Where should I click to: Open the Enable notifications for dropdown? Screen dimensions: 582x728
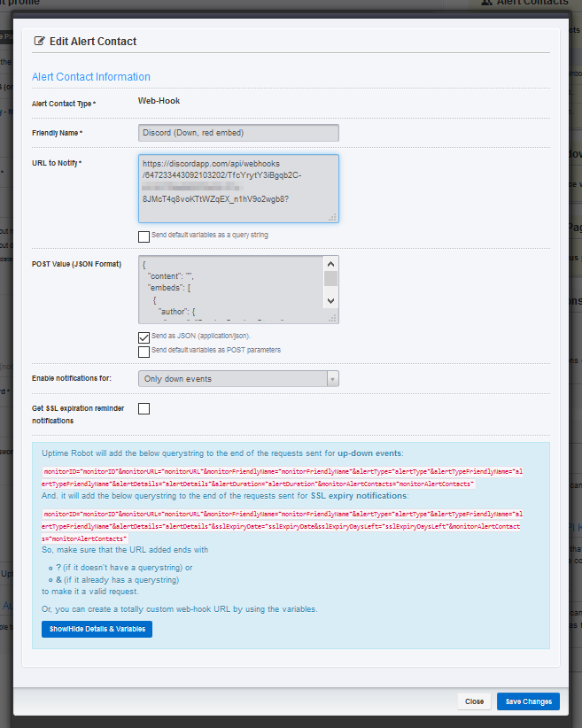(x=238, y=379)
